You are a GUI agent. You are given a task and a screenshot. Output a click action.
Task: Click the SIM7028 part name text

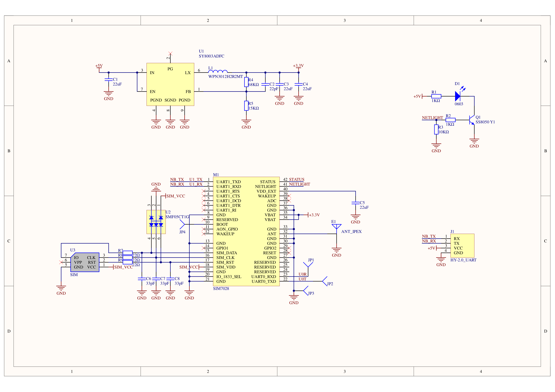pyautogui.click(x=221, y=289)
